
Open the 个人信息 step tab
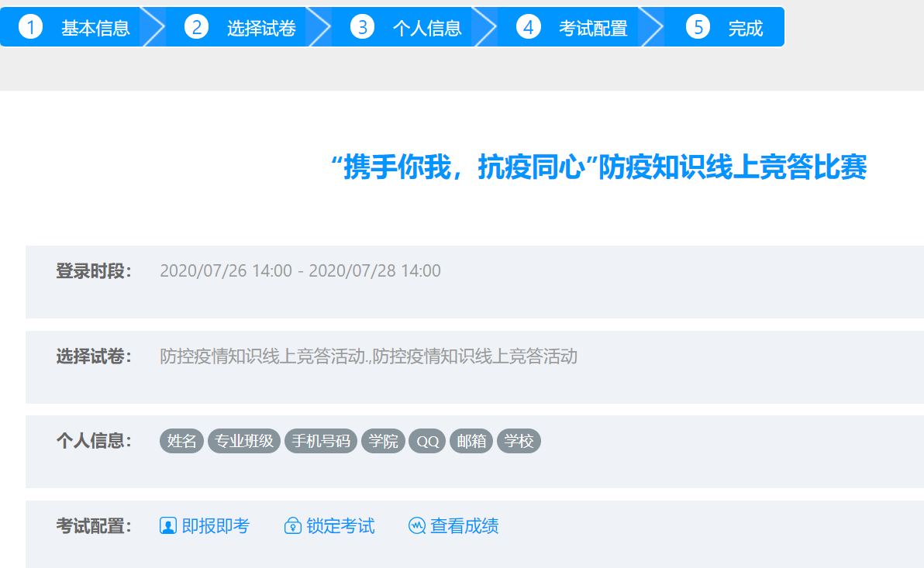pos(427,29)
